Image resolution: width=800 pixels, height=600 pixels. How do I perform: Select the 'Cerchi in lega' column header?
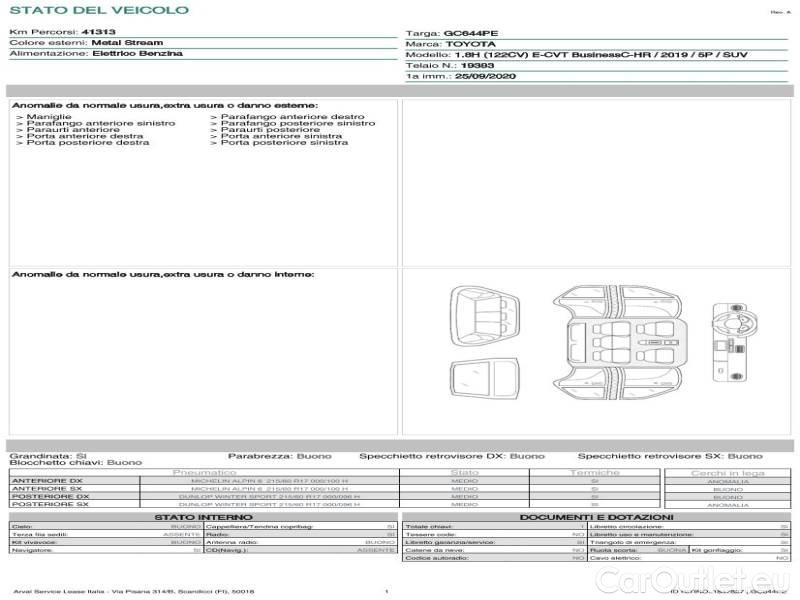[728, 473]
